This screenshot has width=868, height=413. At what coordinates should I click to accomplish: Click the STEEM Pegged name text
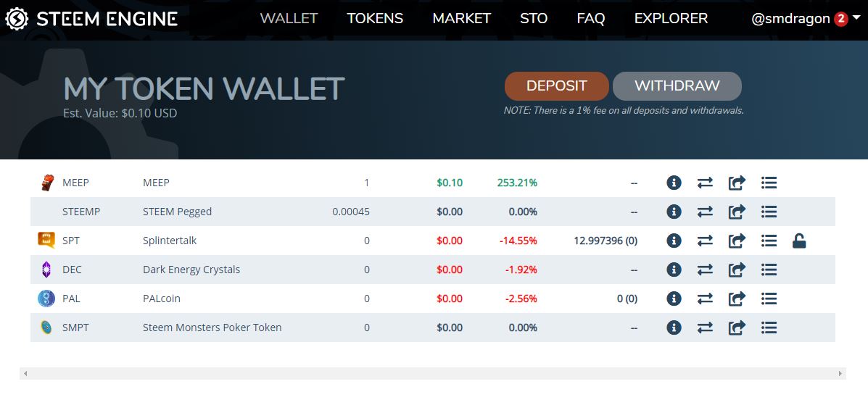coord(177,212)
